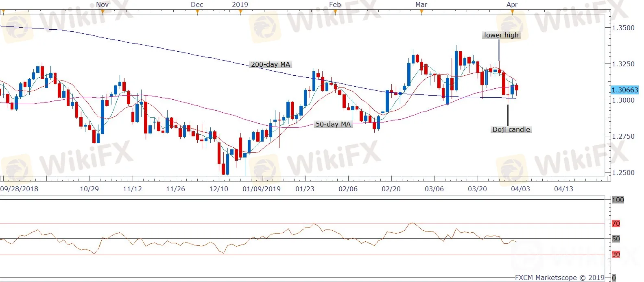This screenshot has width=644, height=282.
Task: Click the 1.3500 price axis label
Action: 623,28
